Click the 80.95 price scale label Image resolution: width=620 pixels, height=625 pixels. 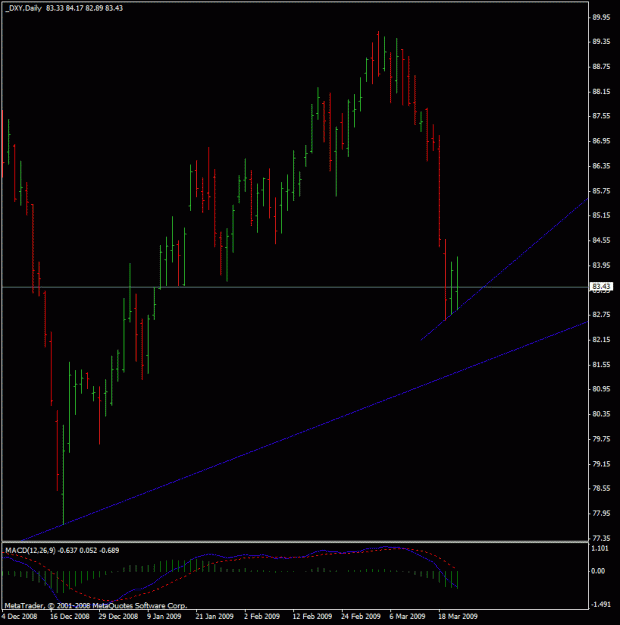tap(601, 389)
